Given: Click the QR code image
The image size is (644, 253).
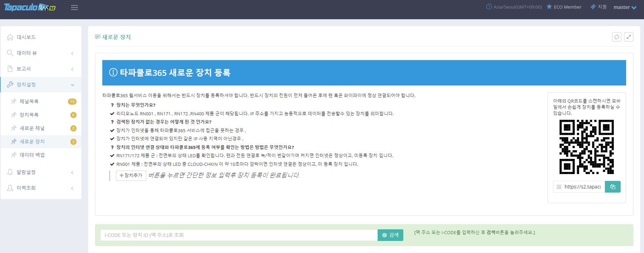Looking at the screenshot, I should [x=586, y=147].
